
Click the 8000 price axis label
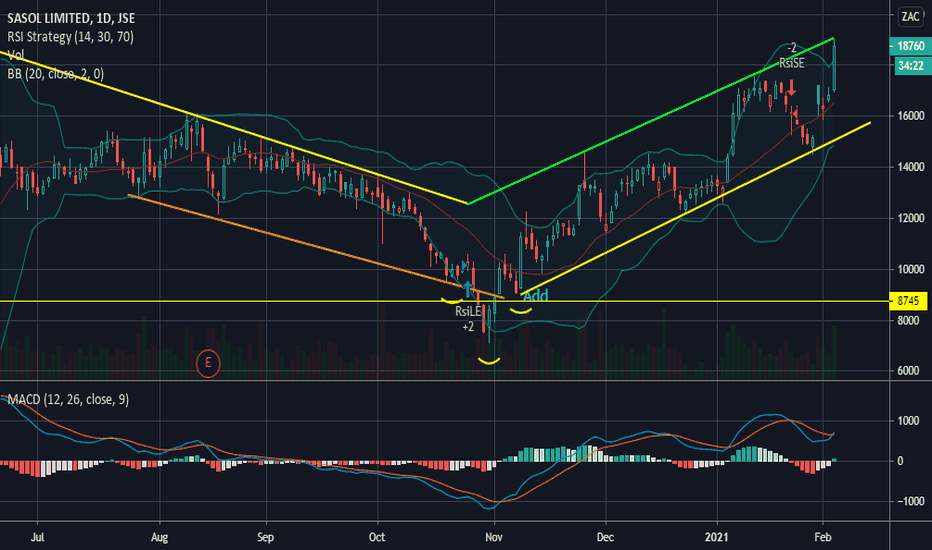click(908, 320)
